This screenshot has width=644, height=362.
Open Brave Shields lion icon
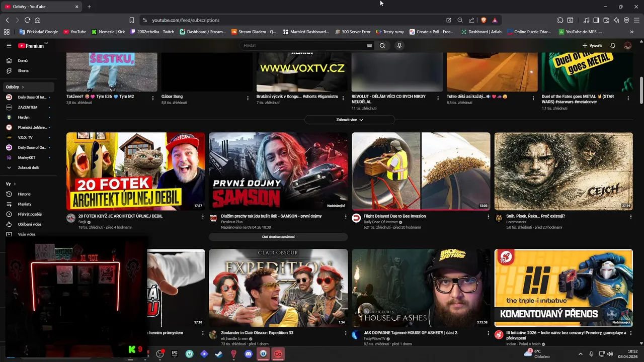(484, 20)
